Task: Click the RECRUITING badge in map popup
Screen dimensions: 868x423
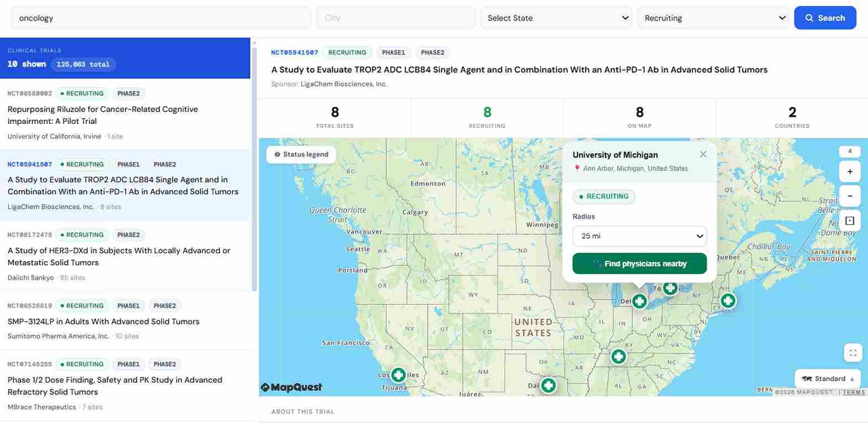Action: [604, 196]
